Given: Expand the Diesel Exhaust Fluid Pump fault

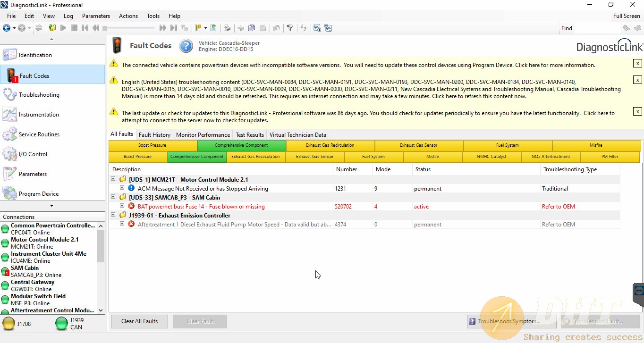Looking at the screenshot, I should tap(122, 224).
